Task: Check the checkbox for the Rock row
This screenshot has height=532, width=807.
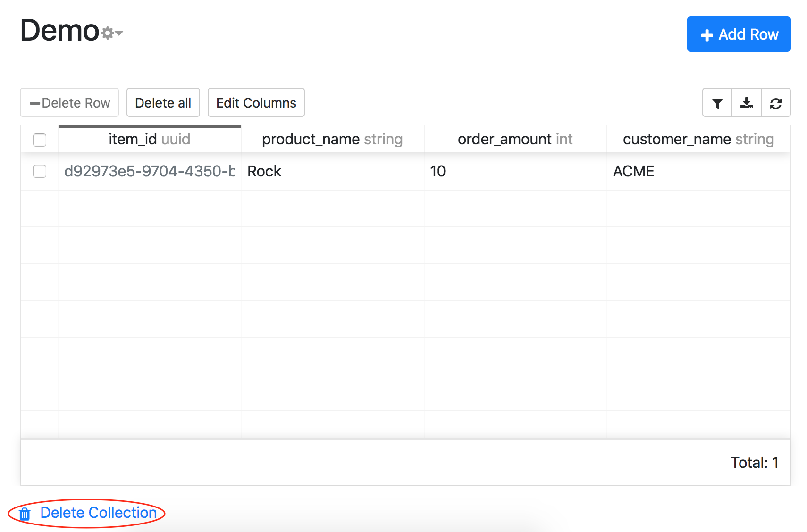Action: 40,171
